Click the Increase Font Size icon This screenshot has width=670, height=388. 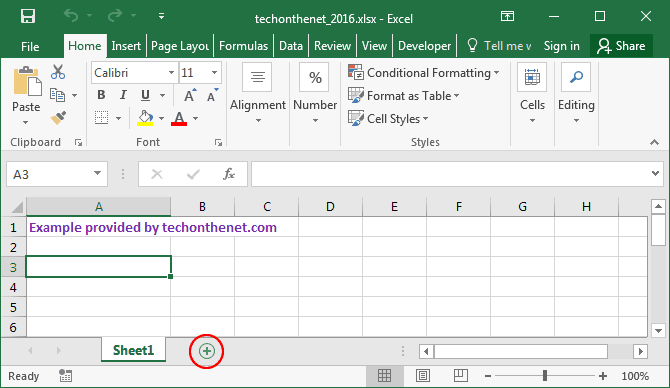pos(190,95)
